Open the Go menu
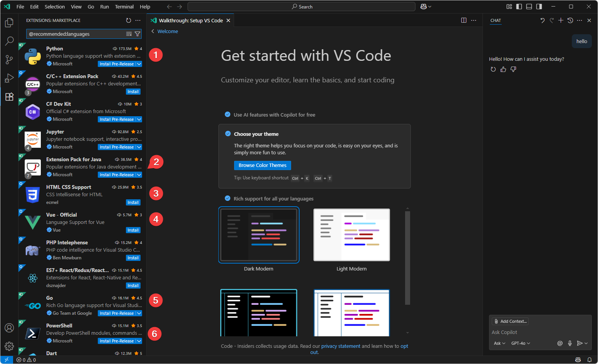This screenshot has width=598, height=364. pyautogui.click(x=91, y=7)
